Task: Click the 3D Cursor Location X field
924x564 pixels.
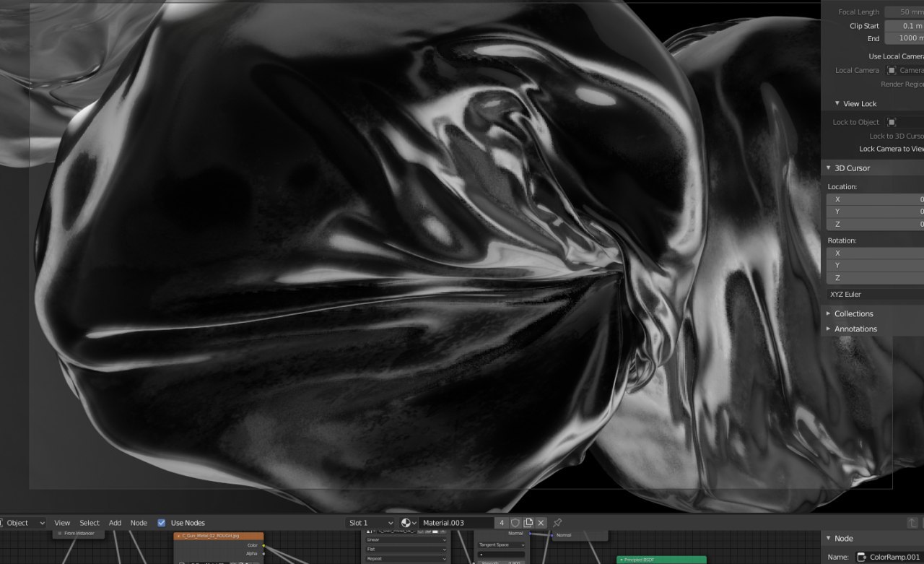Action: 875,199
